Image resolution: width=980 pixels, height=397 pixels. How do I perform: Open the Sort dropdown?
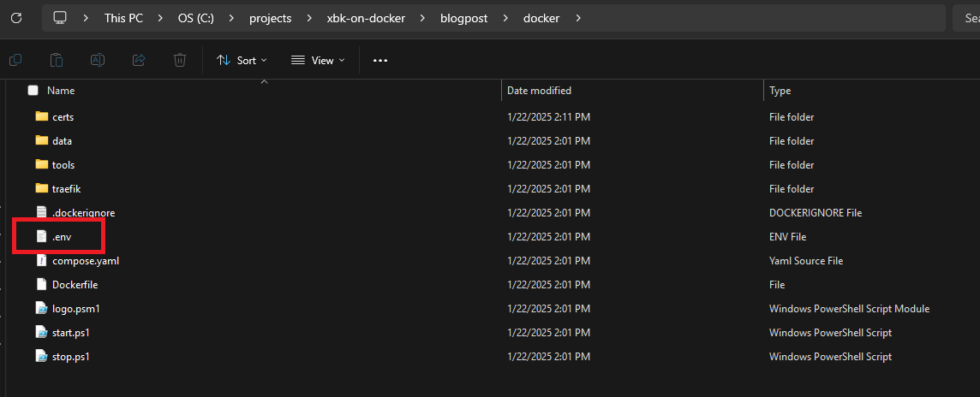242,60
